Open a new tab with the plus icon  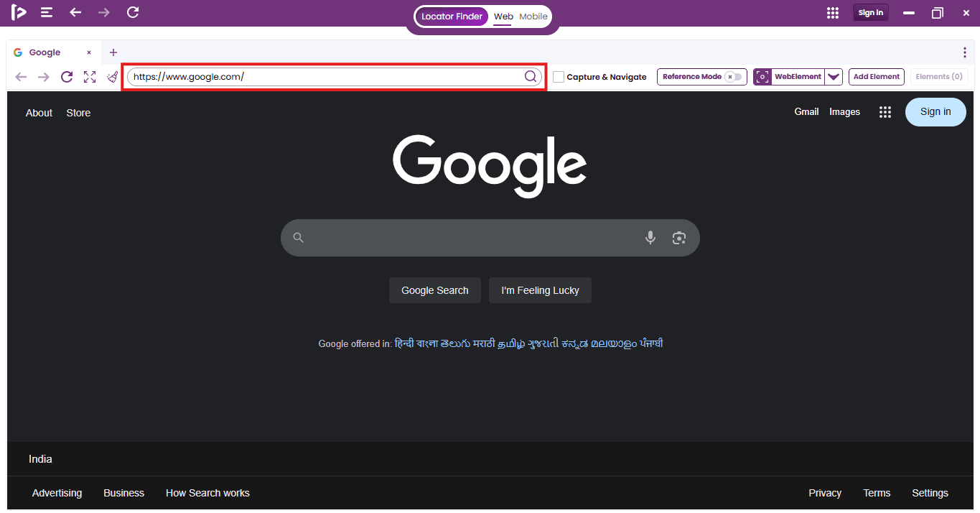coord(113,52)
